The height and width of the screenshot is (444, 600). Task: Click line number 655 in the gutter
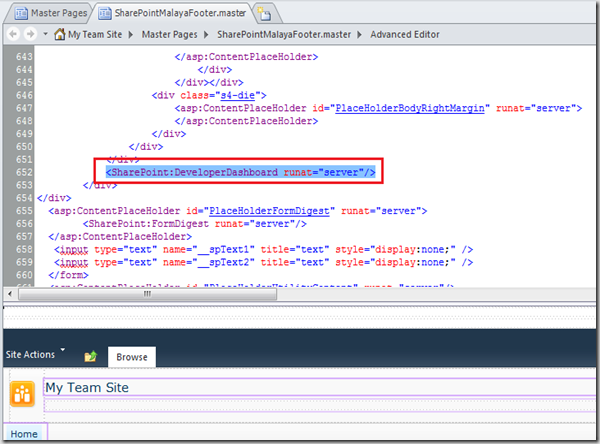point(24,211)
